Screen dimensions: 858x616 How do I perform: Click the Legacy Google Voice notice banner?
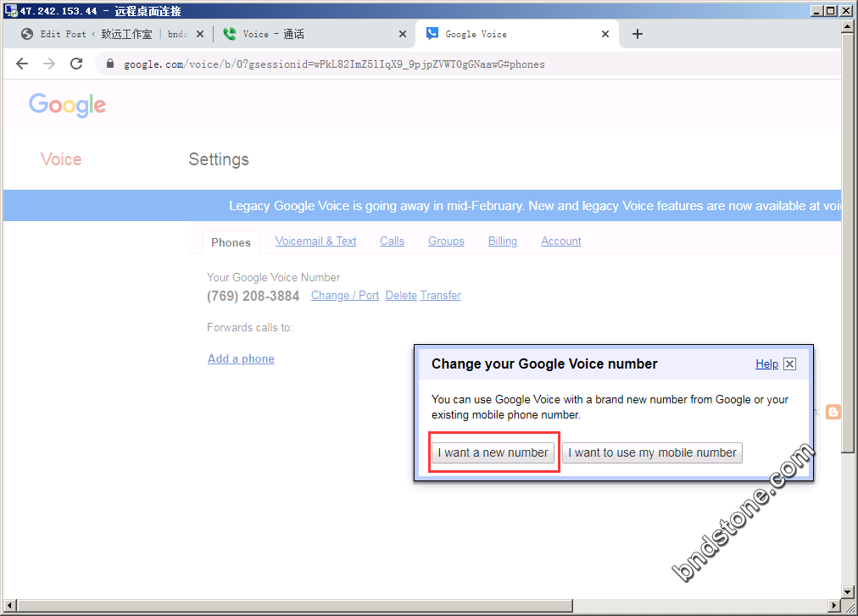[422, 206]
